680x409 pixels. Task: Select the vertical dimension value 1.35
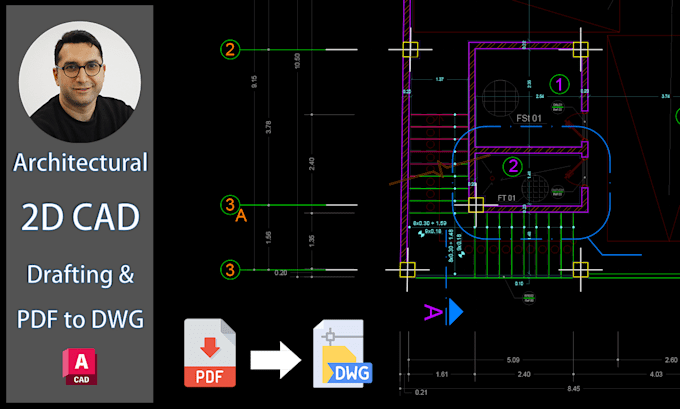tap(311, 241)
